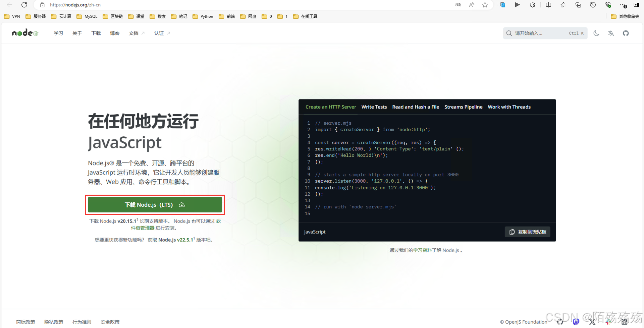Viewport: 644px width, 328px height.
Task: Expand the 其他收藏夹 bookmarks folder
Action: coord(625,16)
